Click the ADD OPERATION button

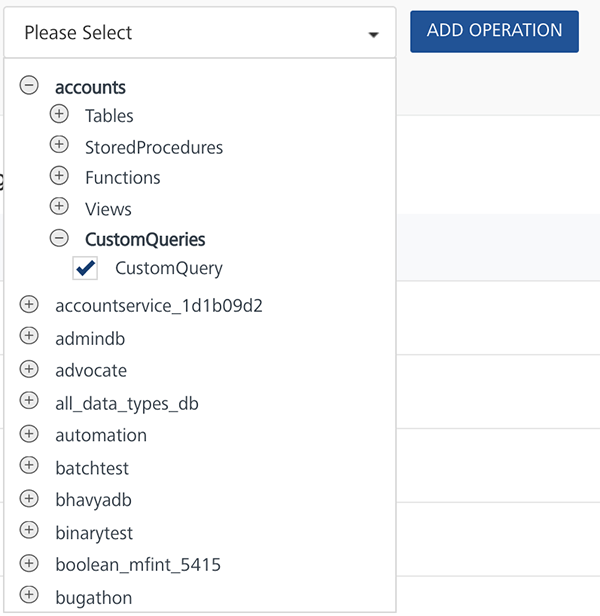pos(494,31)
